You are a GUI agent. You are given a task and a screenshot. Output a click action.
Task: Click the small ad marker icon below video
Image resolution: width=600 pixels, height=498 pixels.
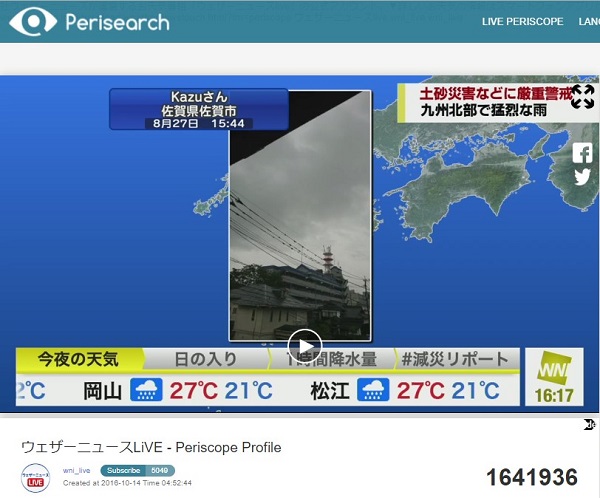(590, 424)
